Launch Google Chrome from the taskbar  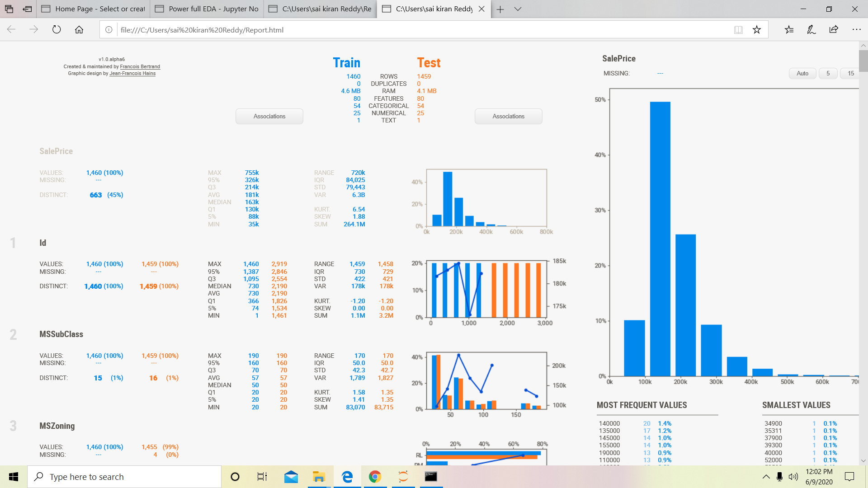pos(375,476)
